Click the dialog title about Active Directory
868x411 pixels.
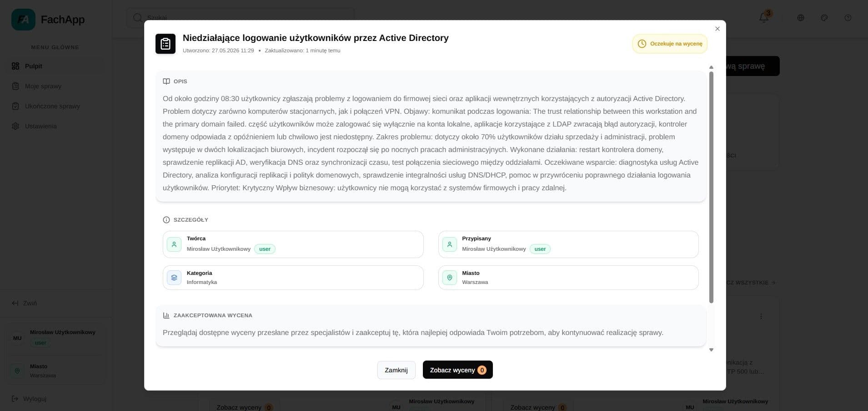point(316,38)
